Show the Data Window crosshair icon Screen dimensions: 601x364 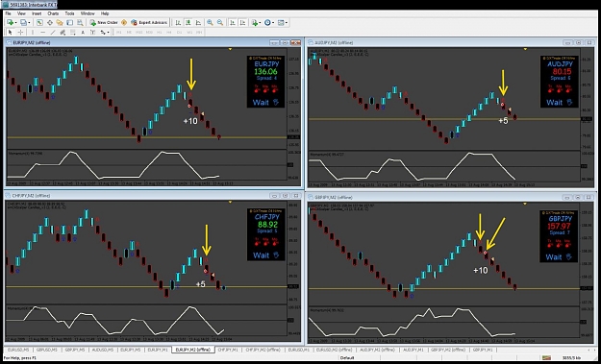pyautogui.click(x=50, y=23)
